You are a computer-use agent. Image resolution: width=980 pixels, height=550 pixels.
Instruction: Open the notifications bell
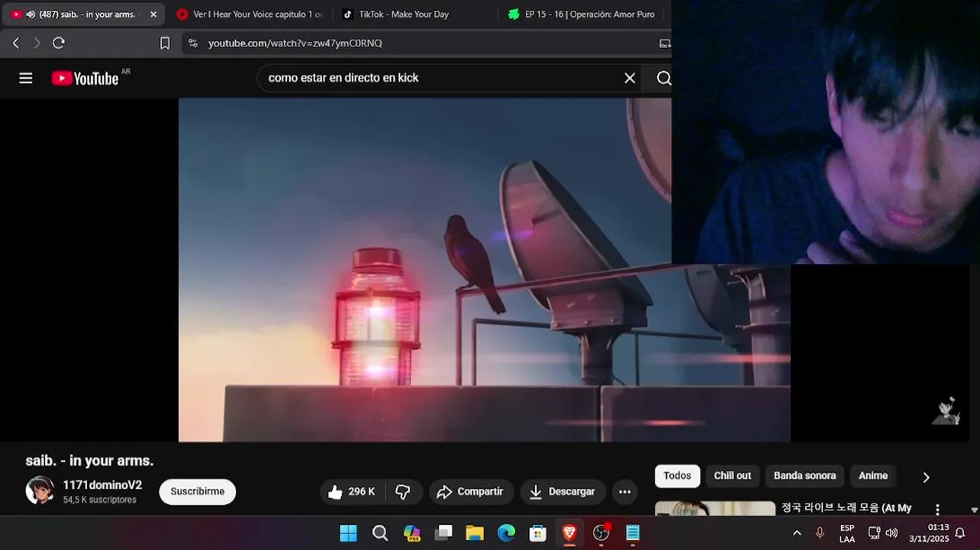[x=960, y=533]
